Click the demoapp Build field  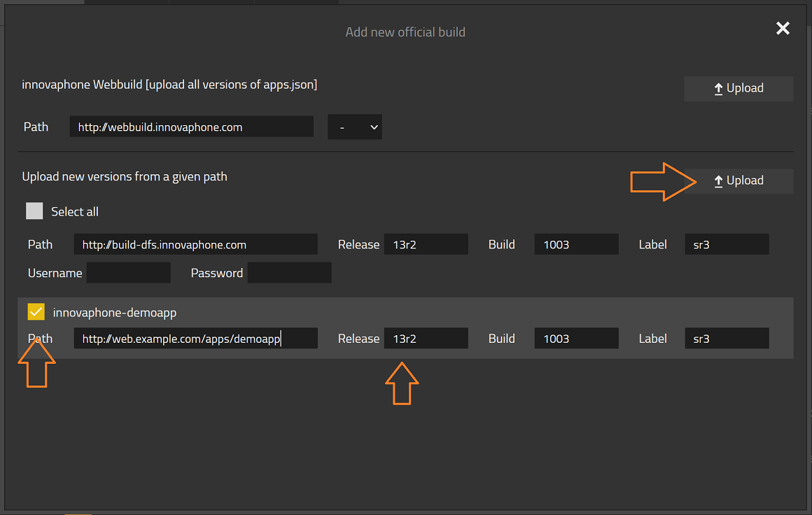(x=576, y=339)
